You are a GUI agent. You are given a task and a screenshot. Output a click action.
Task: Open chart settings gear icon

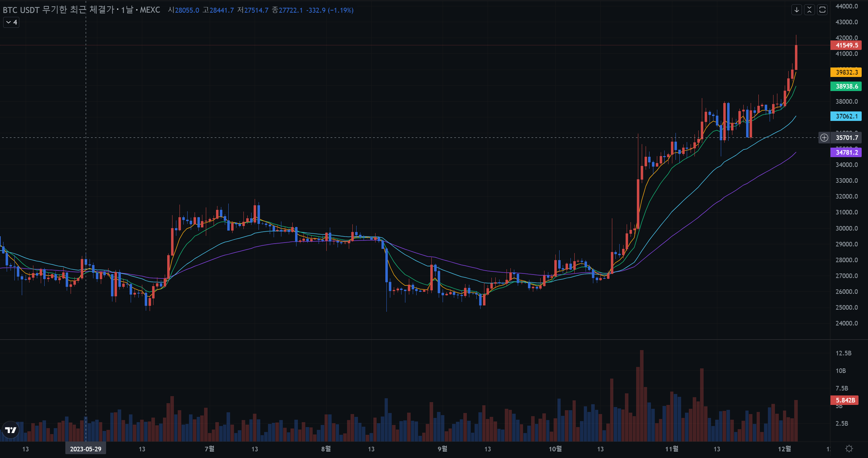[x=849, y=449]
